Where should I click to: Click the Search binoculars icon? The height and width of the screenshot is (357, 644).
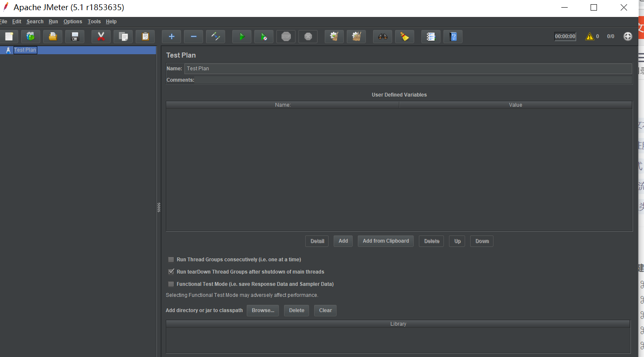tap(382, 36)
